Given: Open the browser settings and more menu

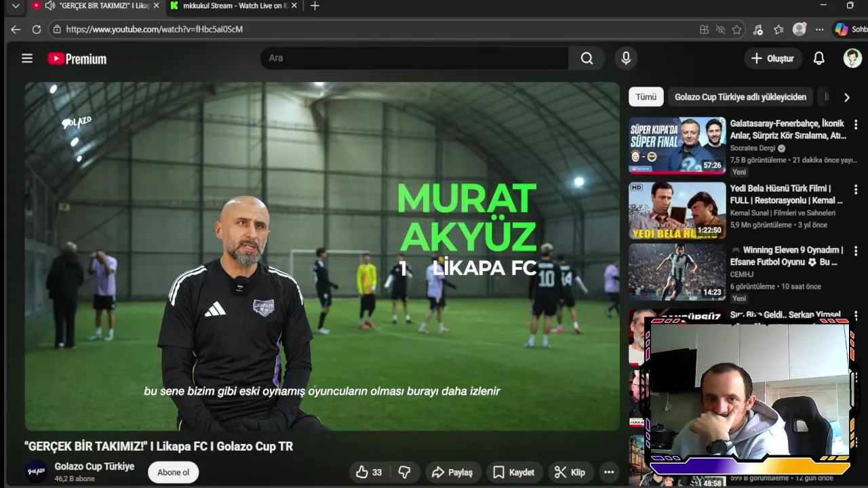Looking at the screenshot, I should coord(820,30).
